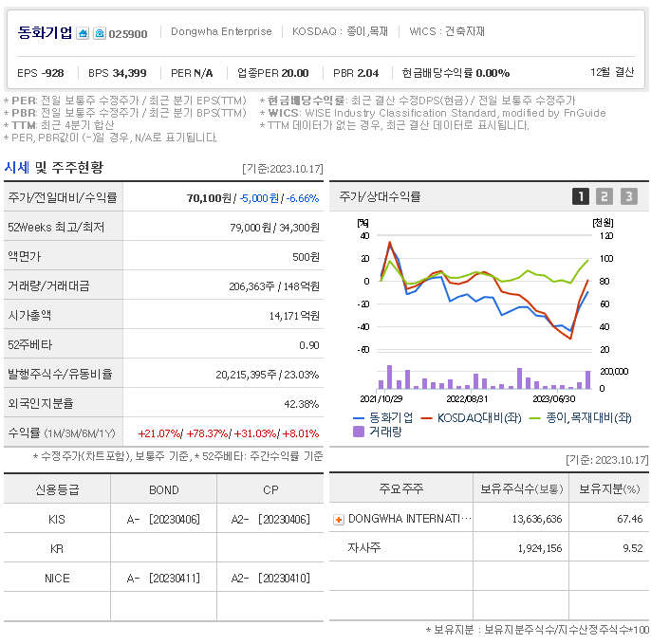
Task: Expand DONGWHA INTERNATI shareholder plus icon
Action: [339, 520]
